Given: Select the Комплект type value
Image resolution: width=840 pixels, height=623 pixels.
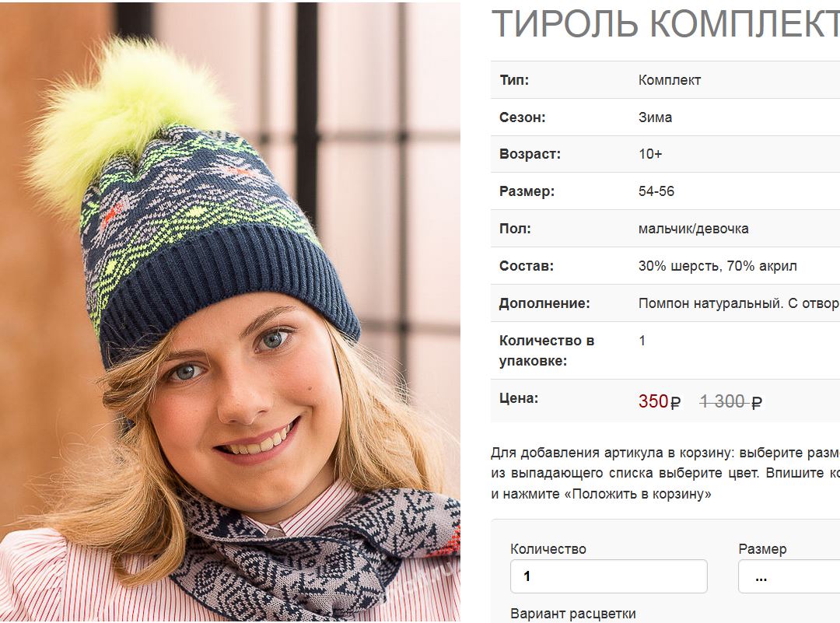Looking at the screenshot, I should click(x=669, y=80).
